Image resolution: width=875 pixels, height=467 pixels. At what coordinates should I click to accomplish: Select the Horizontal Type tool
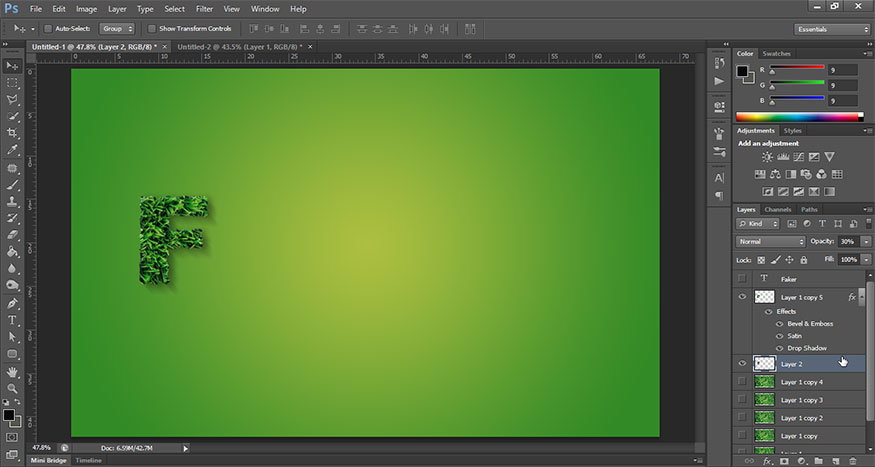click(x=12, y=320)
